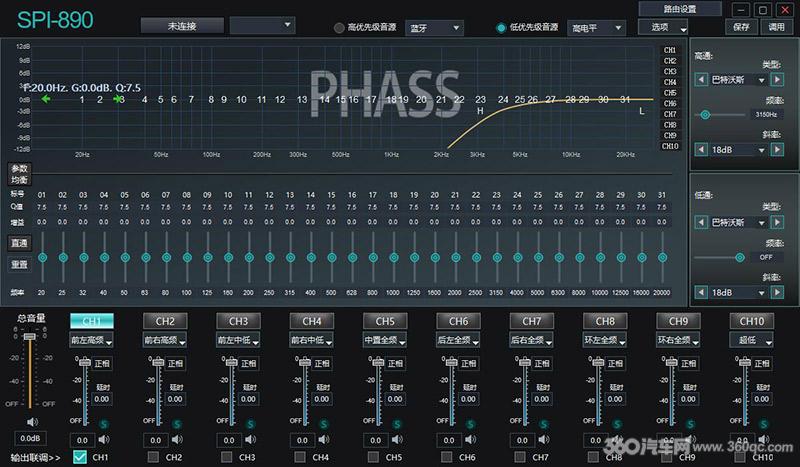Click the 重置 EQ reset button
The height and width of the screenshot is (467, 800).
[x=19, y=264]
